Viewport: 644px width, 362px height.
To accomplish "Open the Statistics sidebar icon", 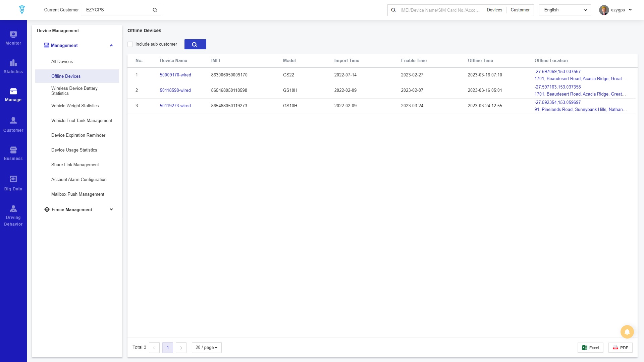I will tap(13, 66).
